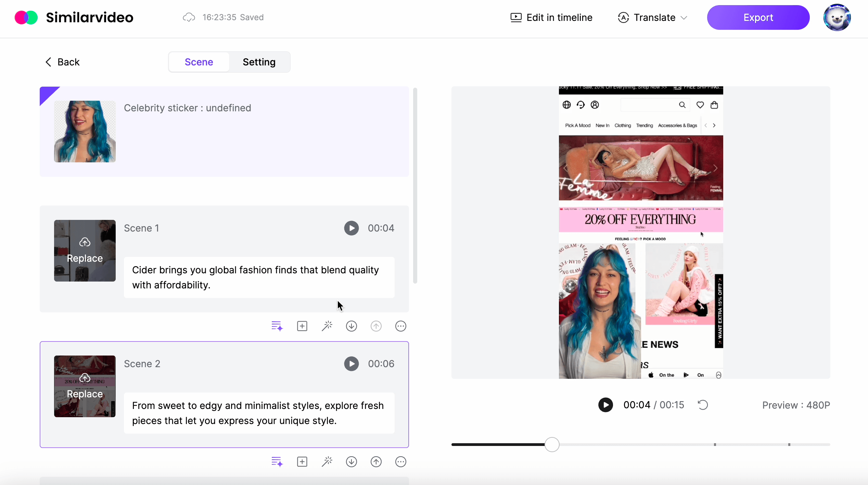Play the main video preview
The width and height of the screenshot is (868, 485).
(605, 405)
